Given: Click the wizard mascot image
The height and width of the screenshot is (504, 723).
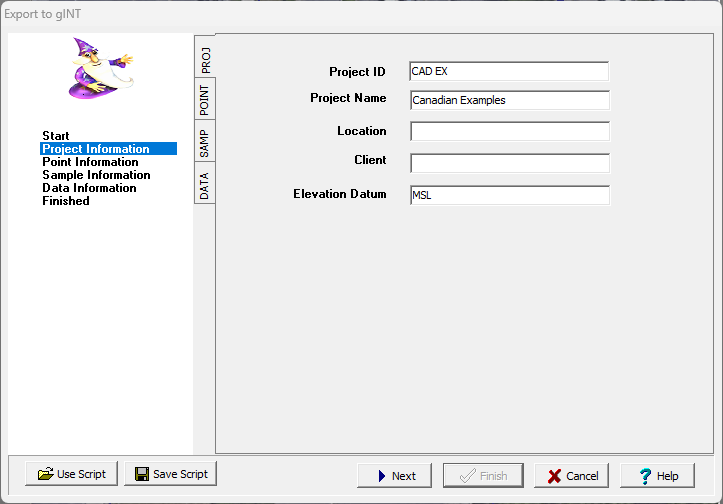Looking at the screenshot, I should (x=100, y=68).
